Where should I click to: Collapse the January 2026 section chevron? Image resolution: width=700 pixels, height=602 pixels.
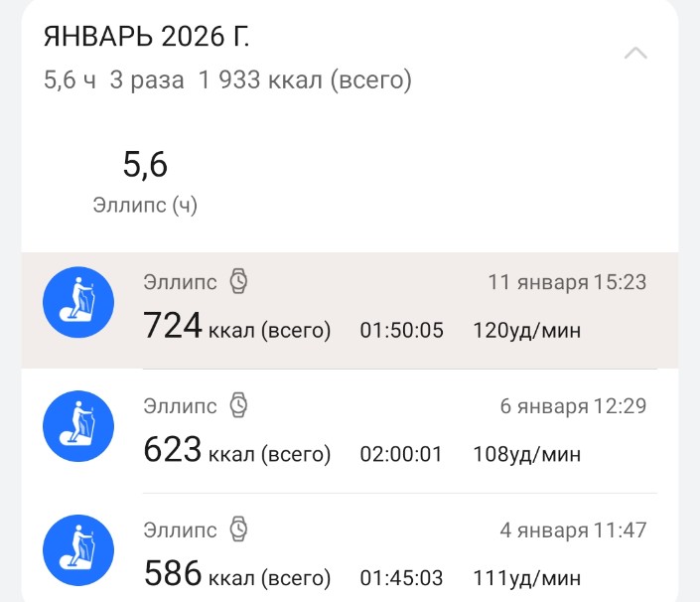635,54
